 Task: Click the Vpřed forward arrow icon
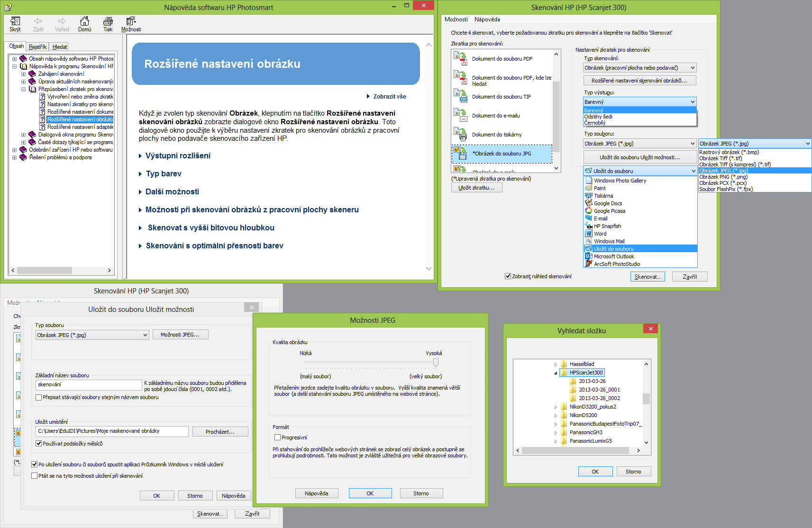point(62,21)
